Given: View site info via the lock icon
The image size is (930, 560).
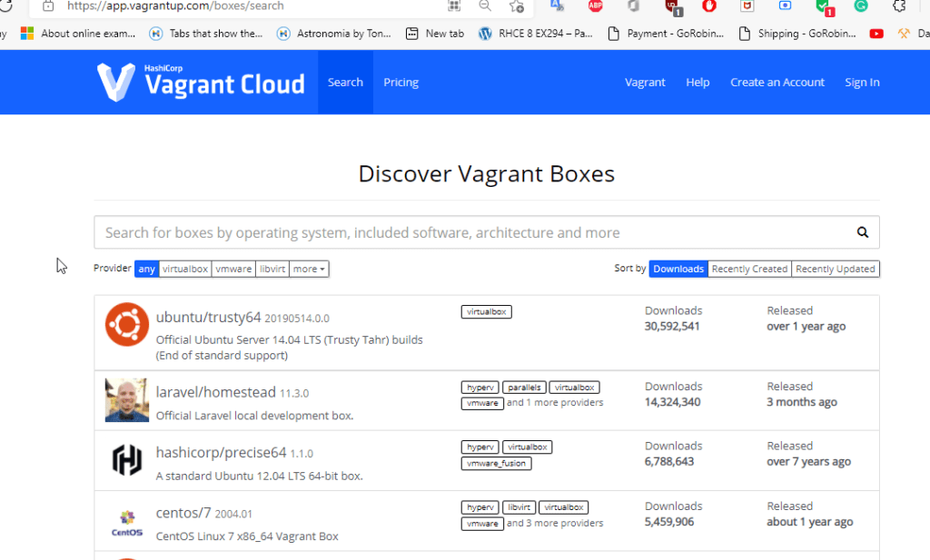Looking at the screenshot, I should click(x=48, y=6).
